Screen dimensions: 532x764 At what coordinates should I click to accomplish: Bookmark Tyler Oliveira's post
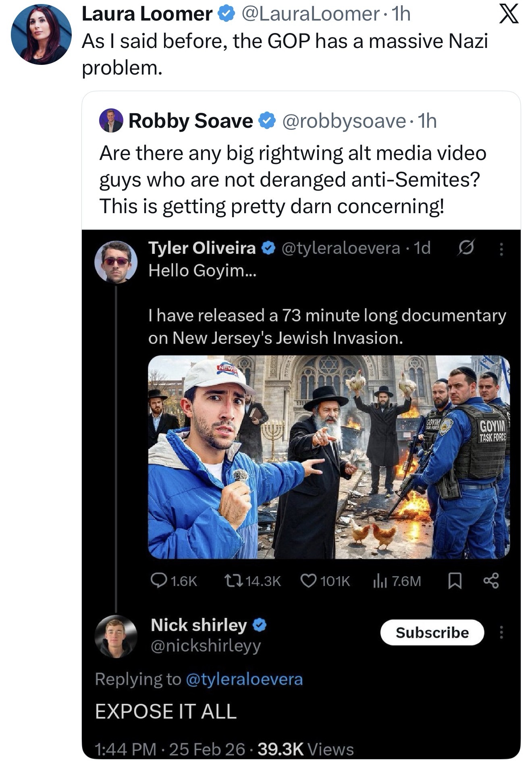(455, 581)
